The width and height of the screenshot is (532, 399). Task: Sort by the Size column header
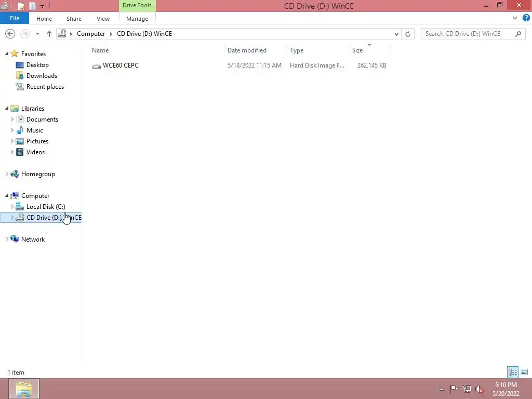coord(357,50)
